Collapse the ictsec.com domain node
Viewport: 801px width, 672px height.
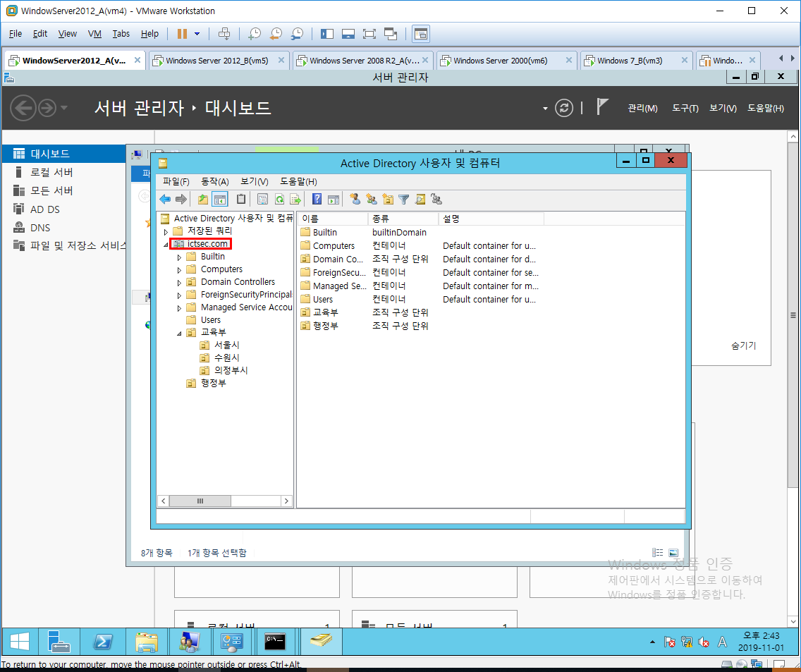point(166,245)
